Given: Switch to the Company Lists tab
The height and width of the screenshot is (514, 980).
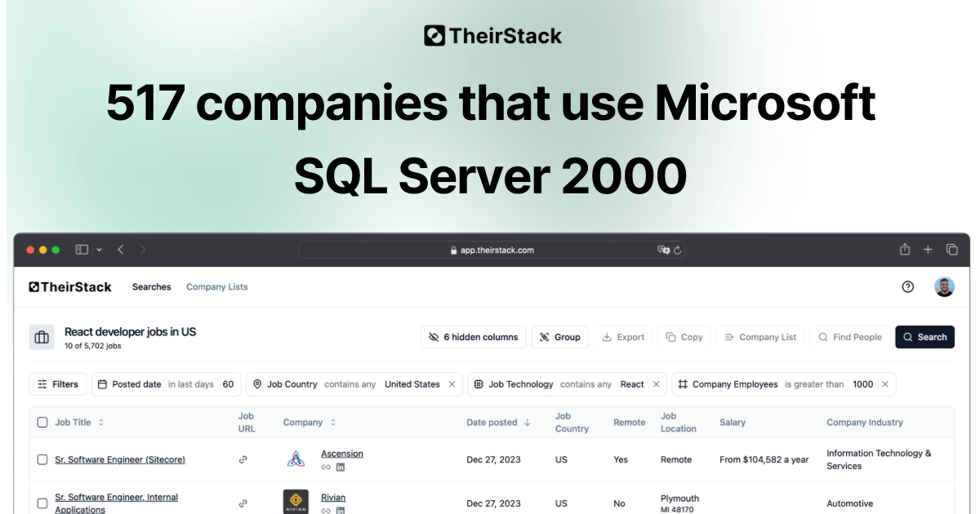Looking at the screenshot, I should point(216,287).
